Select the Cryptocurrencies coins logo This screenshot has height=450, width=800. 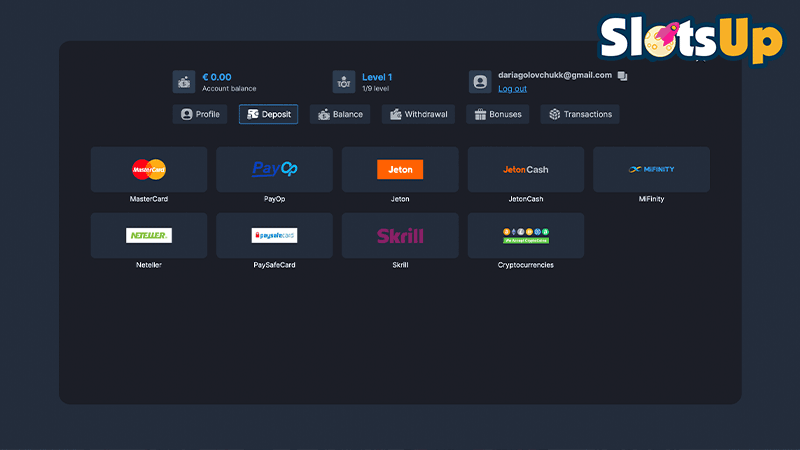click(526, 236)
